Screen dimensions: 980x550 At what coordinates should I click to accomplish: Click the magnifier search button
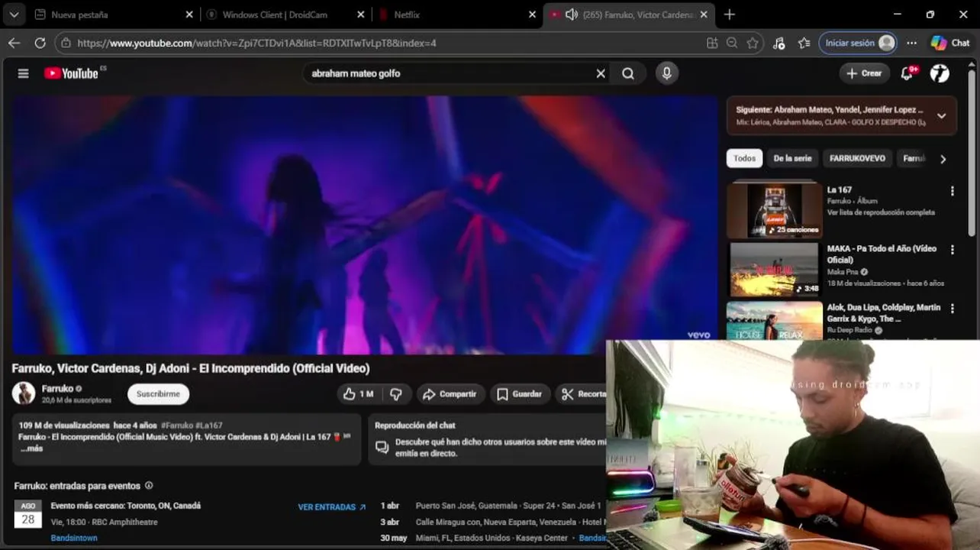point(628,73)
